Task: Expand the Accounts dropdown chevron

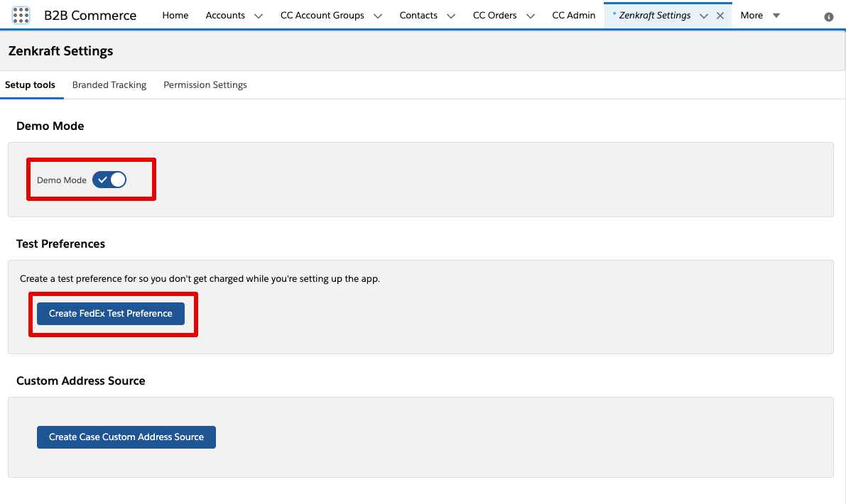Action: click(x=259, y=16)
